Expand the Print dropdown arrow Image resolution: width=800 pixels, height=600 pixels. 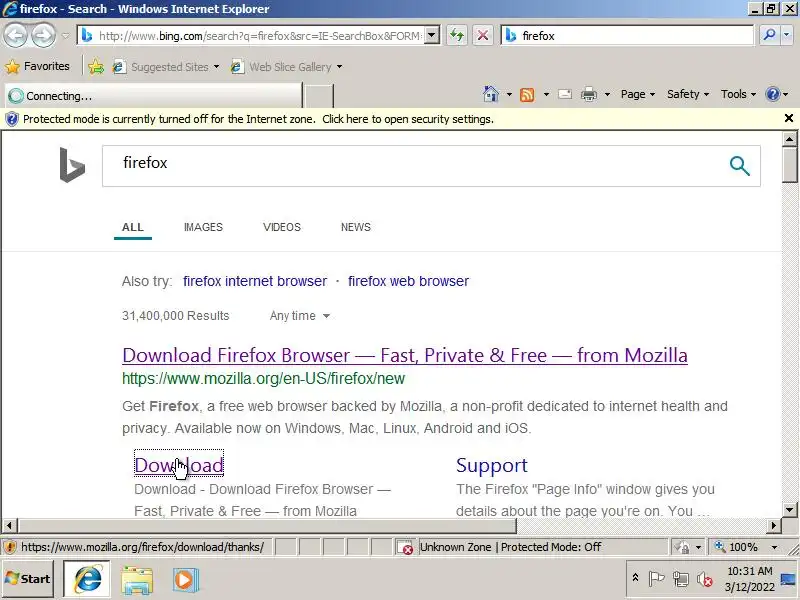point(607,94)
